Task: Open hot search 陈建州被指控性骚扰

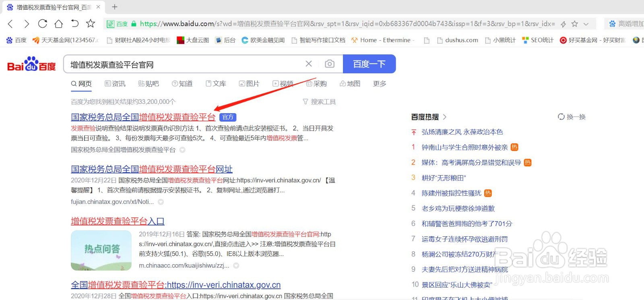Action: click(x=451, y=193)
